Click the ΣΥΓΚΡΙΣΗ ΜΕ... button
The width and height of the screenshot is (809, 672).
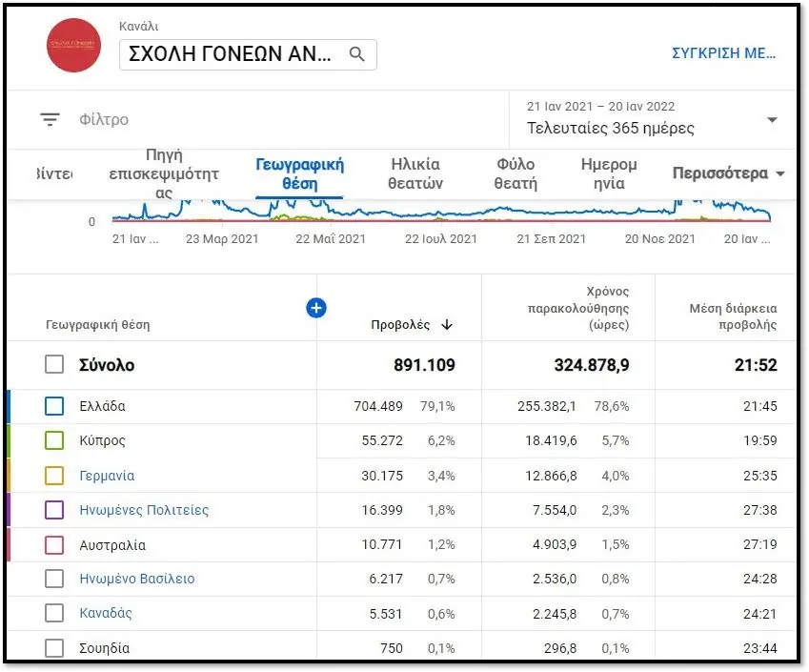[724, 53]
